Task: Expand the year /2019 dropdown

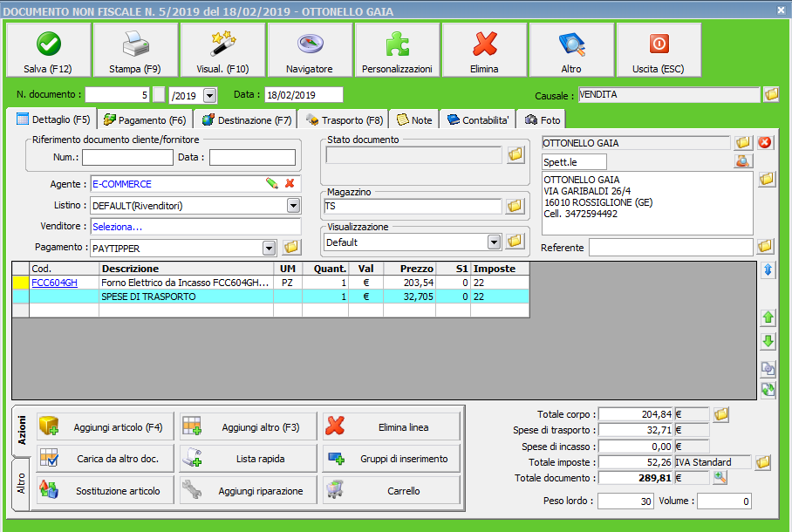Action: (210, 95)
